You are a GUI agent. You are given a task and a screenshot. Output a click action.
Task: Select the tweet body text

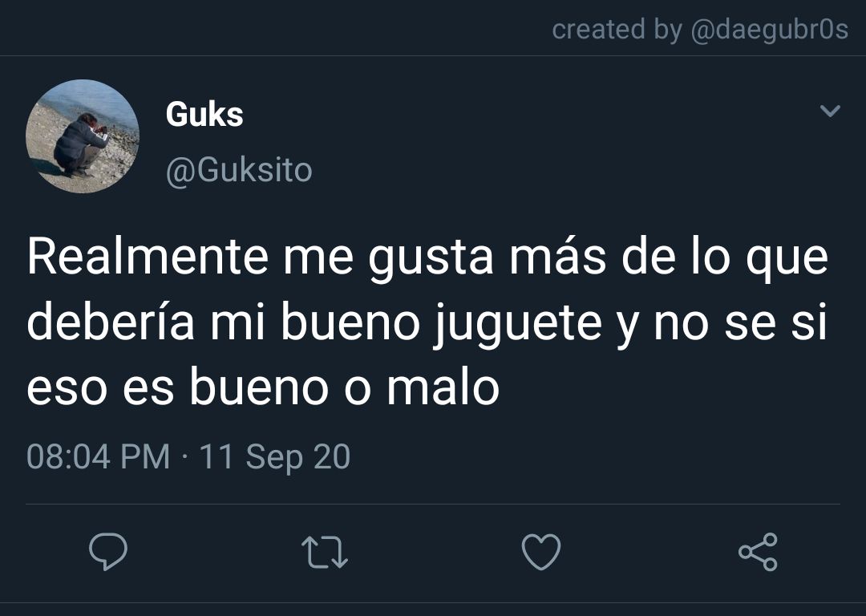(x=427, y=322)
